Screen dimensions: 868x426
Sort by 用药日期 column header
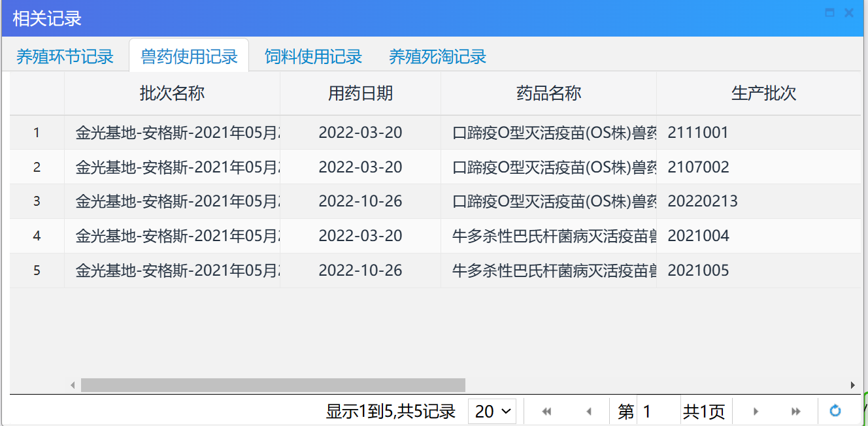point(361,93)
